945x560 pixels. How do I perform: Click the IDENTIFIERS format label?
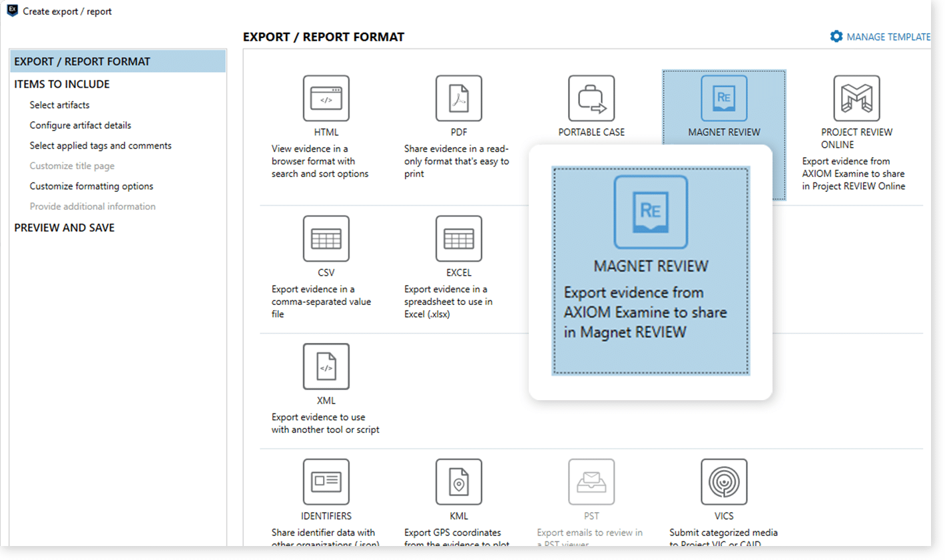point(326,516)
